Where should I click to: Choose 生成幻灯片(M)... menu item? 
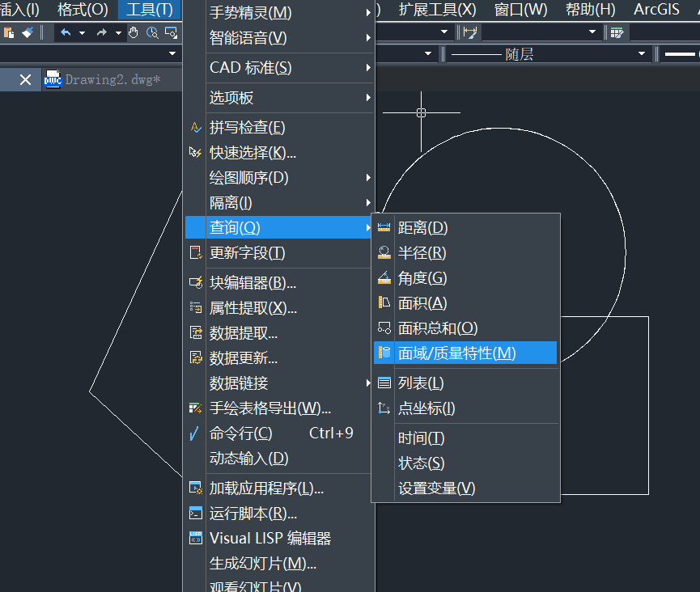click(x=280, y=563)
